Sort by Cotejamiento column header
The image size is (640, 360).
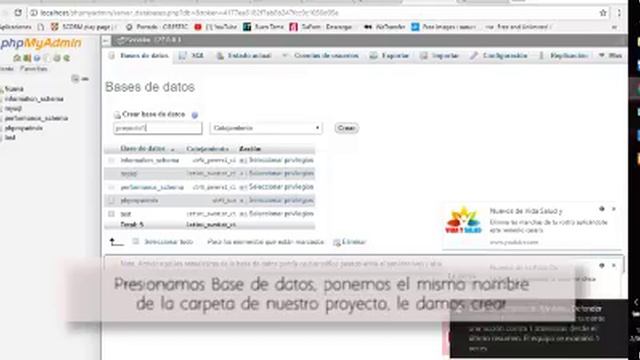click(207, 149)
